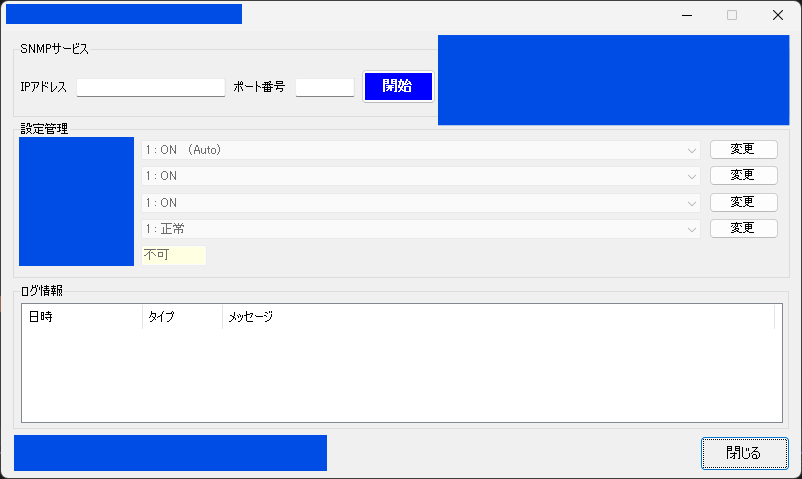This screenshot has width=802, height=479.
Task: Click the 設定管理 group label
Action: [44, 129]
